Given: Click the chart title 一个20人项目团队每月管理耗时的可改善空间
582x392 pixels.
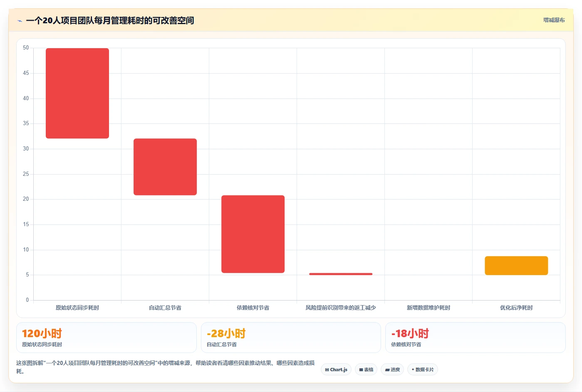Looking at the screenshot, I should [x=110, y=20].
